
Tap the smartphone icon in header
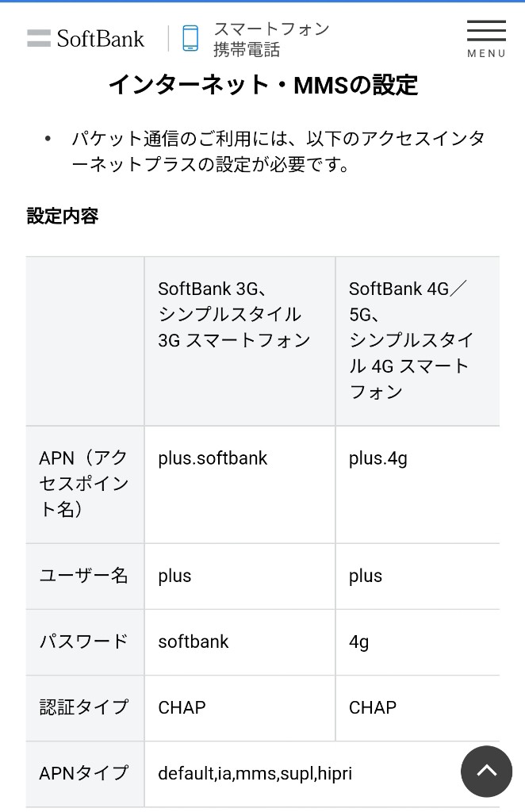(x=190, y=38)
